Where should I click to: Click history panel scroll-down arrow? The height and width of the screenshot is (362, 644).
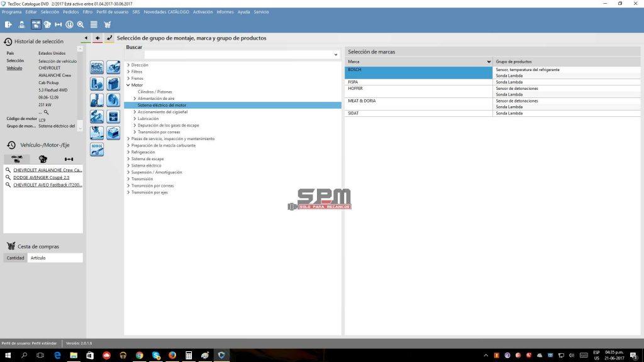80,128
